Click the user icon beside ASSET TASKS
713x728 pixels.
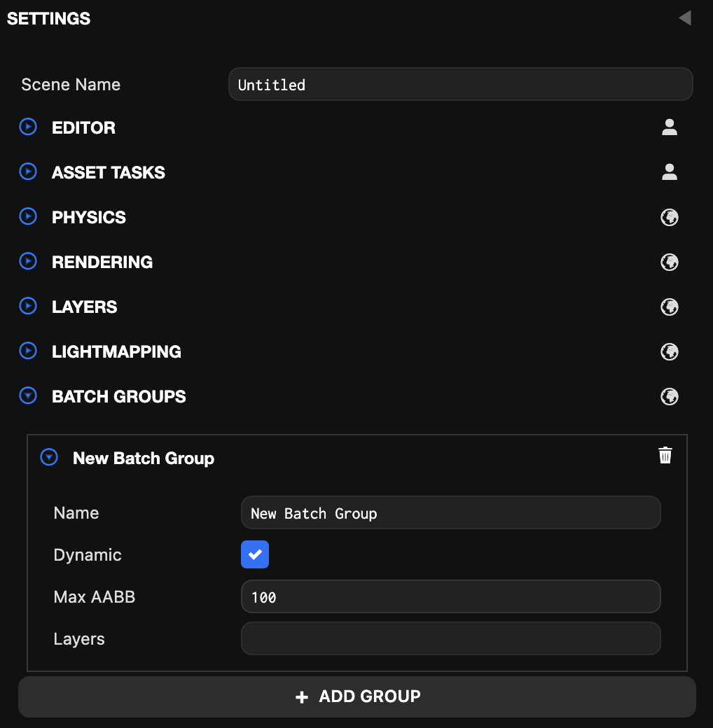click(x=670, y=171)
